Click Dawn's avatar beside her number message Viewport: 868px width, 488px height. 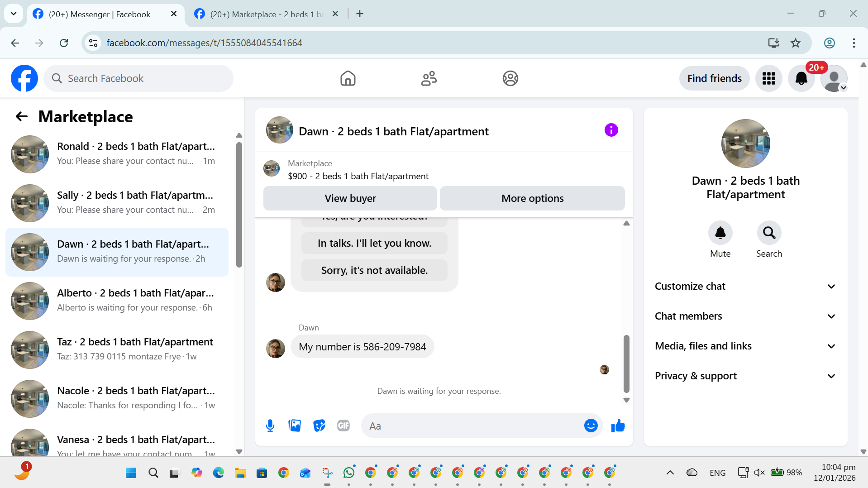pos(275,348)
